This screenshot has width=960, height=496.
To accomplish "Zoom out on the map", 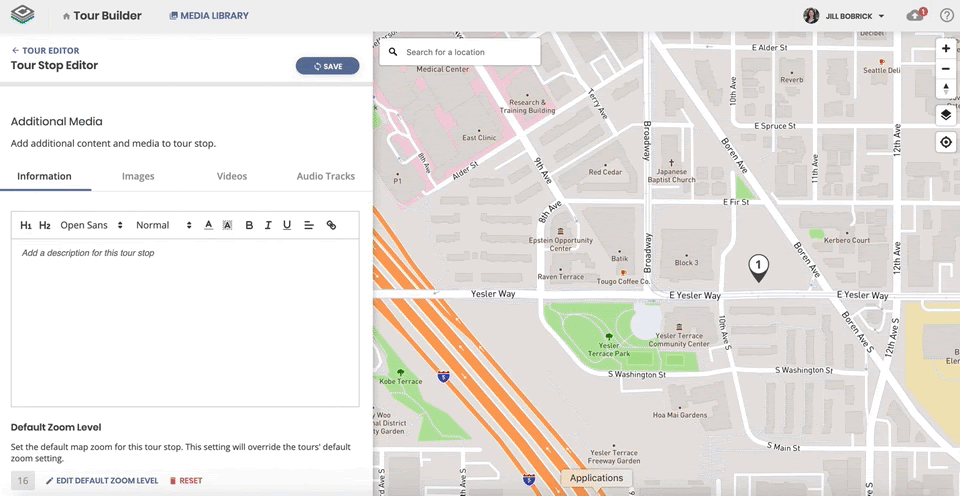I will point(946,69).
